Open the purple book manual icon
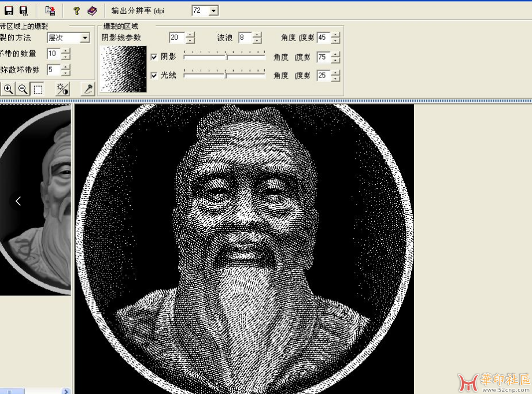This screenshot has height=394, width=532. pos(92,10)
